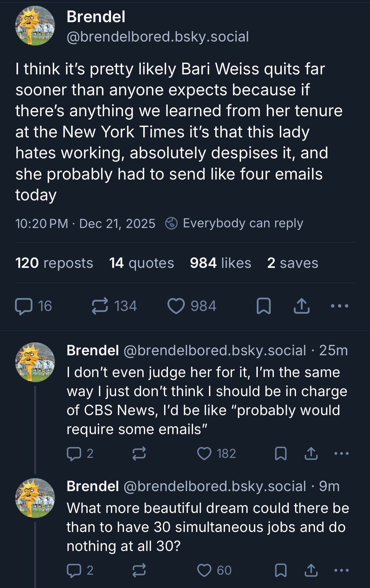The width and height of the screenshot is (370, 588).
Task: Like the reply with 182 likes
Action: [204, 453]
